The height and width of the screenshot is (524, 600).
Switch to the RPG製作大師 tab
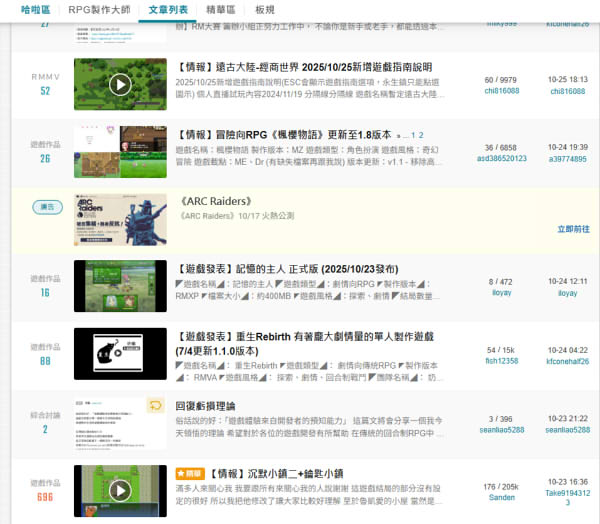[x=100, y=9]
